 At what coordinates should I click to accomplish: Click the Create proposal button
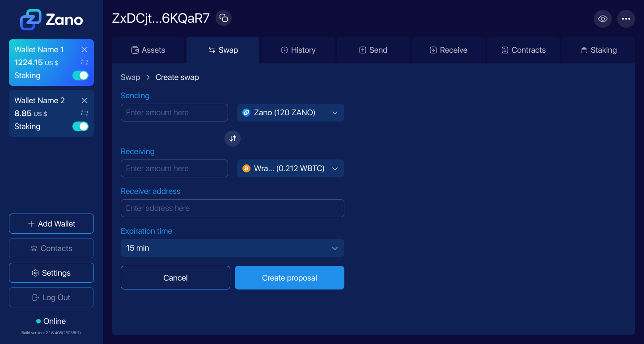pyautogui.click(x=289, y=277)
